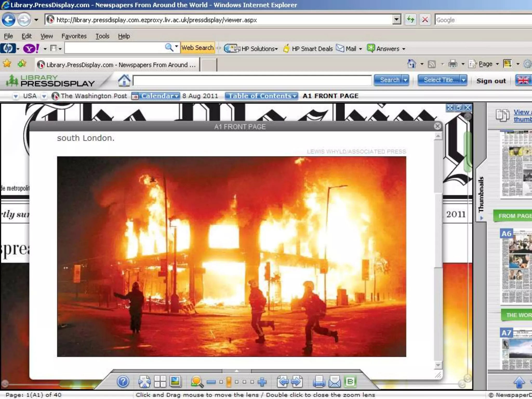Expand the bottom toolbar with up triangle
Viewport: 532px width, 399px height.
pyautogui.click(x=236, y=371)
